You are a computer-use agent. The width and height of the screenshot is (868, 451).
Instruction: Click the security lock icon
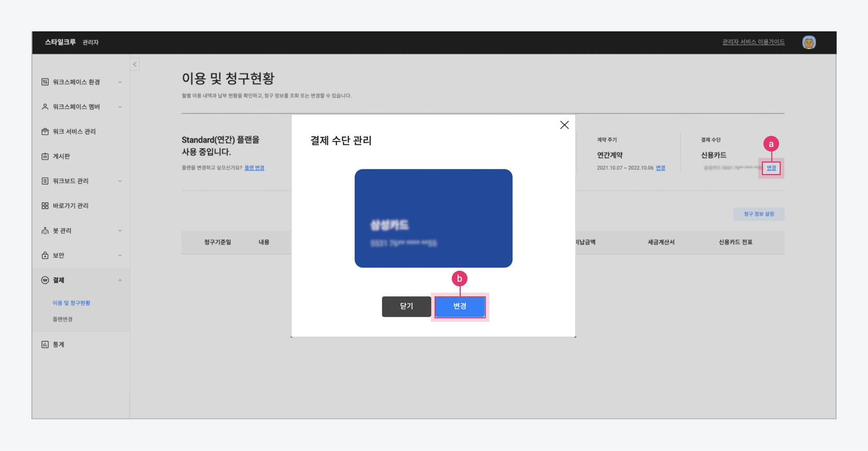pos(45,256)
